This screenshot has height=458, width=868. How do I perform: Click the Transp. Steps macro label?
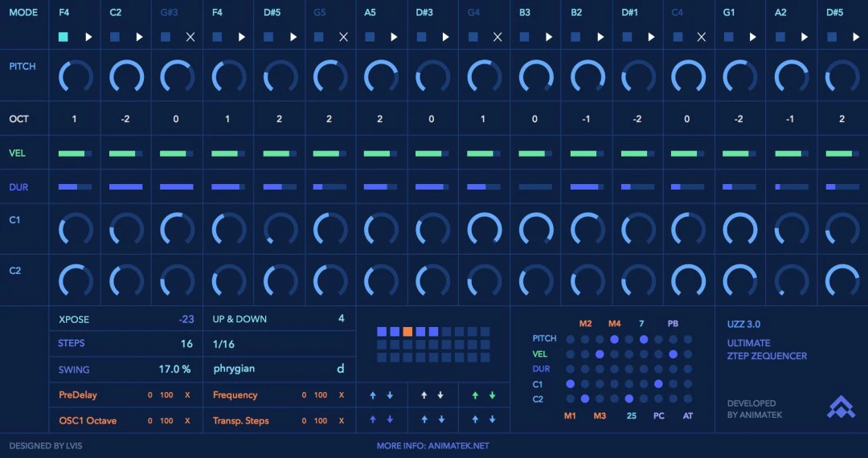[241, 420]
